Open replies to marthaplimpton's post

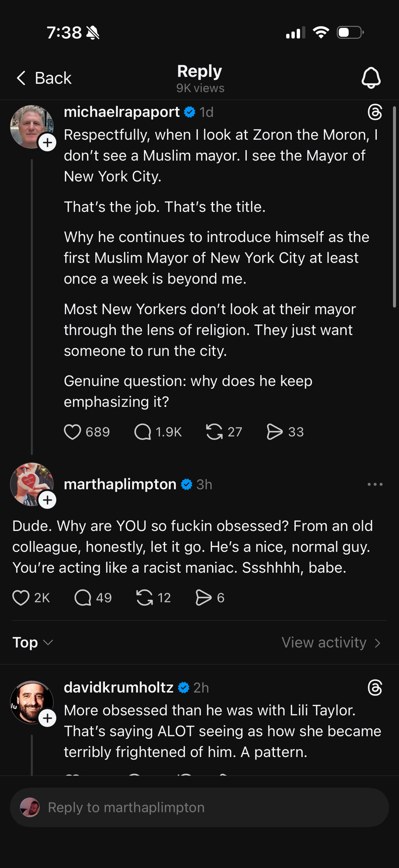83,598
